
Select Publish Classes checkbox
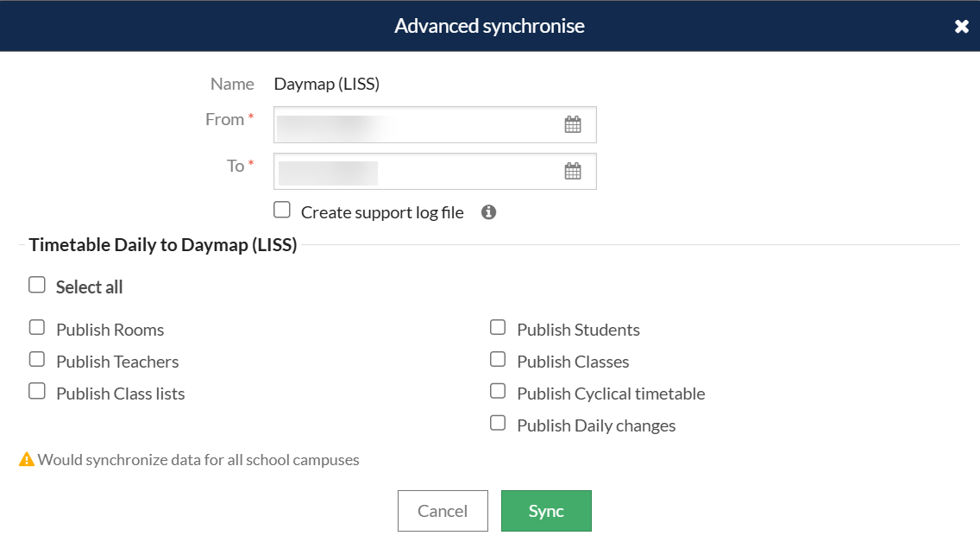click(x=498, y=359)
